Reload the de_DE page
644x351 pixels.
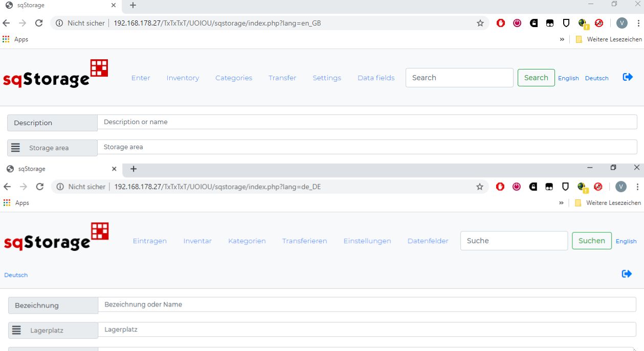coord(39,187)
